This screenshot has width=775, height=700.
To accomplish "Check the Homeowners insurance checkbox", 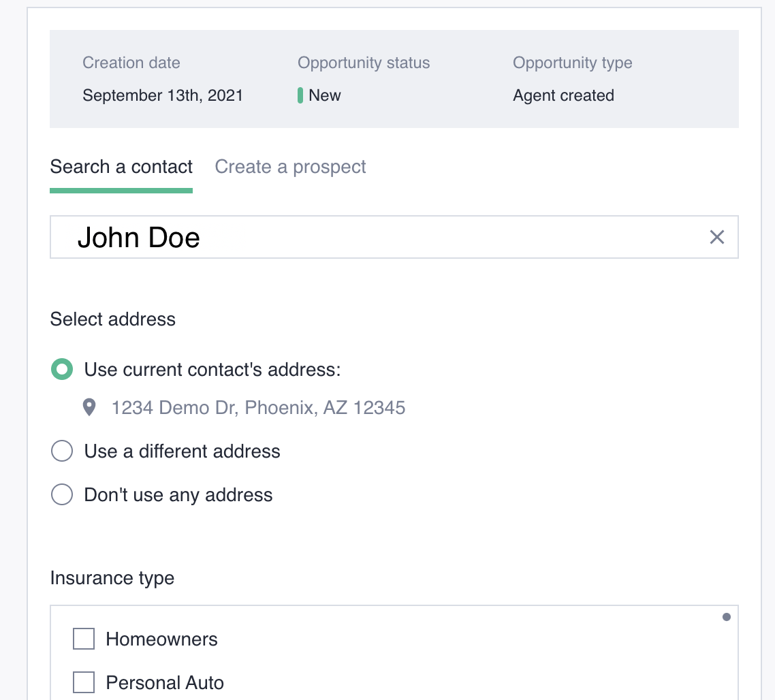I will pos(84,639).
